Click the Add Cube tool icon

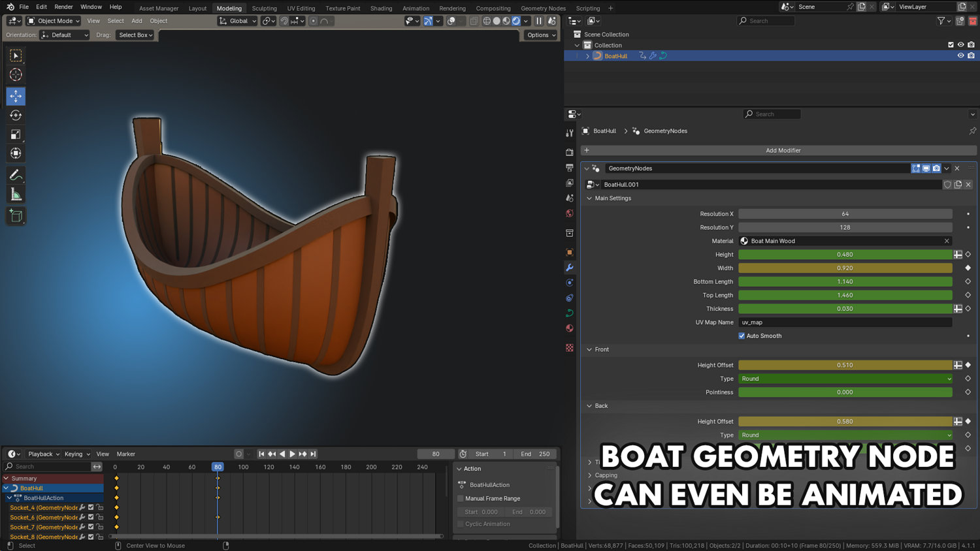coord(16,216)
